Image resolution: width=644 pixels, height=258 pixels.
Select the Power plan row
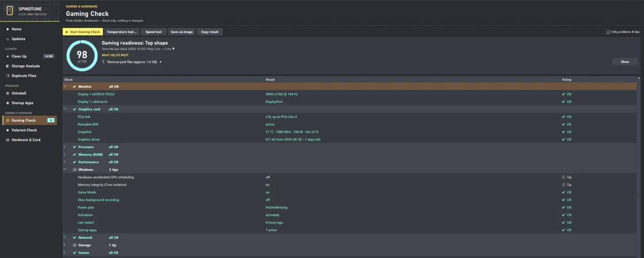(x=350, y=207)
